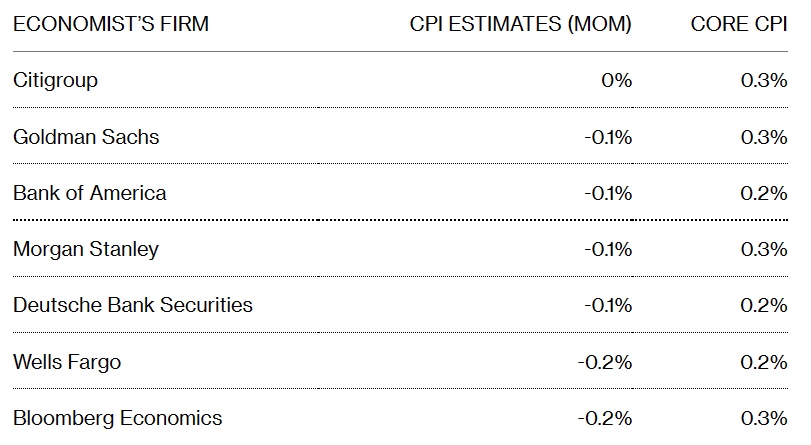Select the Goldman Sachs firm name
811x445 pixels.
click(x=86, y=137)
